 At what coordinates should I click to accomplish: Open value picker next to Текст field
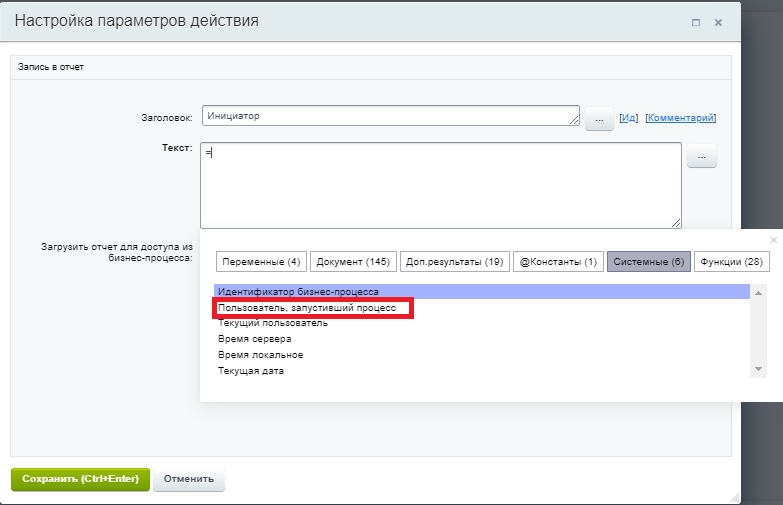[702, 156]
